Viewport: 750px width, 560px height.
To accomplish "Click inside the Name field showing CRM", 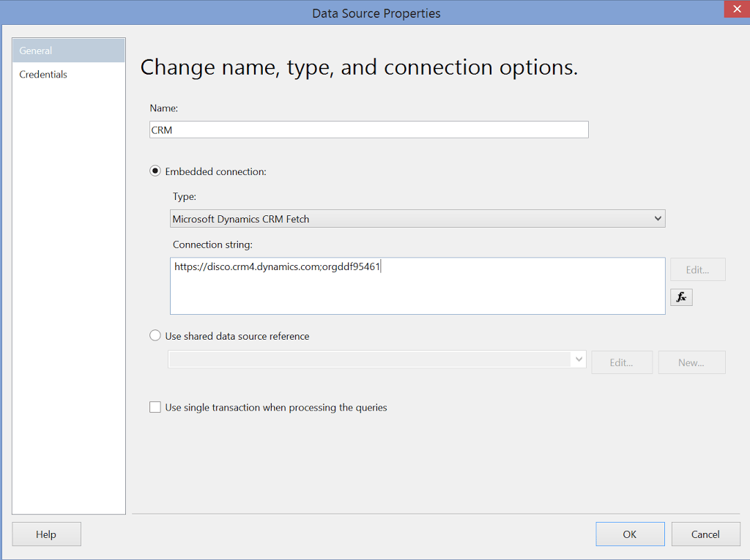I will [366, 129].
